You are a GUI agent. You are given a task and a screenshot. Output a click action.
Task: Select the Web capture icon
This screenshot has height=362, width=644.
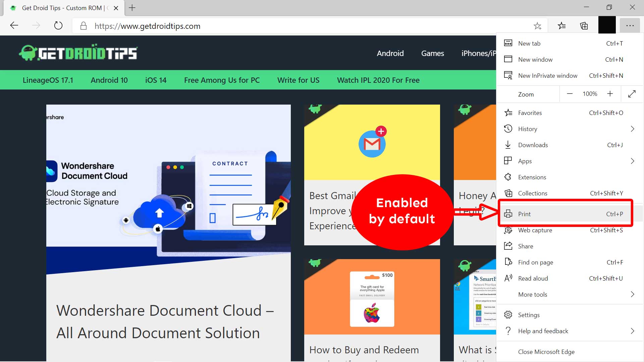click(508, 230)
